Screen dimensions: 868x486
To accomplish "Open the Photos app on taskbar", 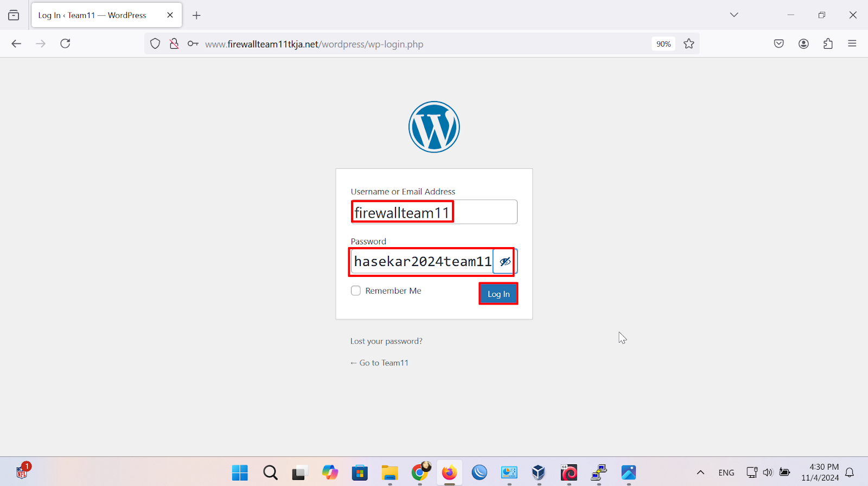I will click(629, 472).
